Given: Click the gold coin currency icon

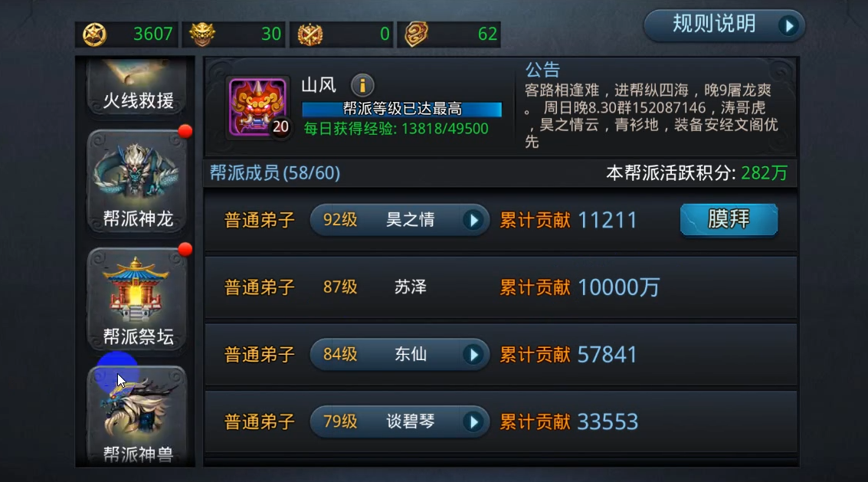Looking at the screenshot, I should [95, 34].
